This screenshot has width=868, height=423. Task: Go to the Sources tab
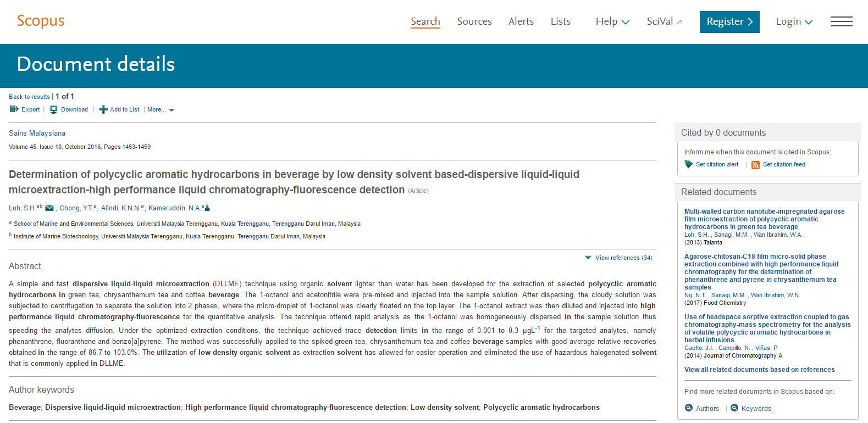474,21
